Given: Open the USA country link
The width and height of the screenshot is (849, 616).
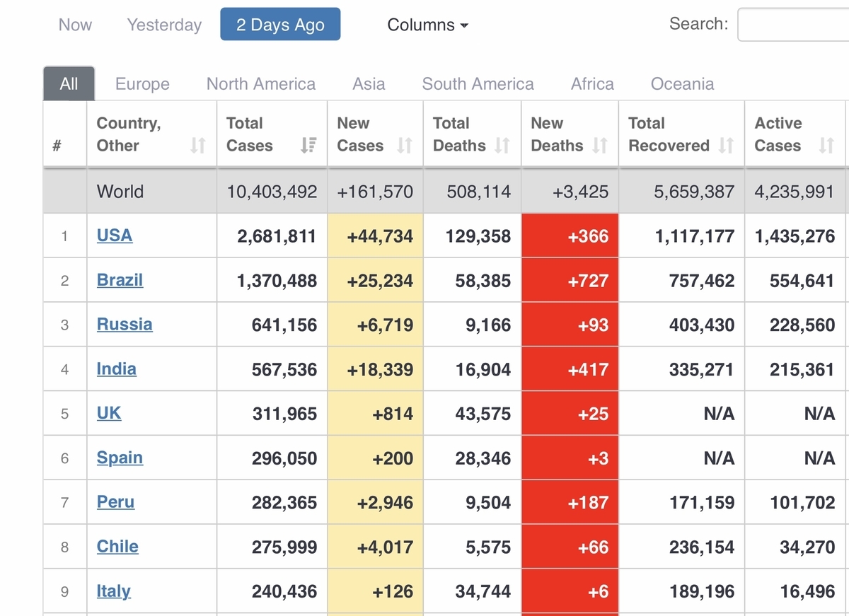Looking at the screenshot, I should 115,236.
